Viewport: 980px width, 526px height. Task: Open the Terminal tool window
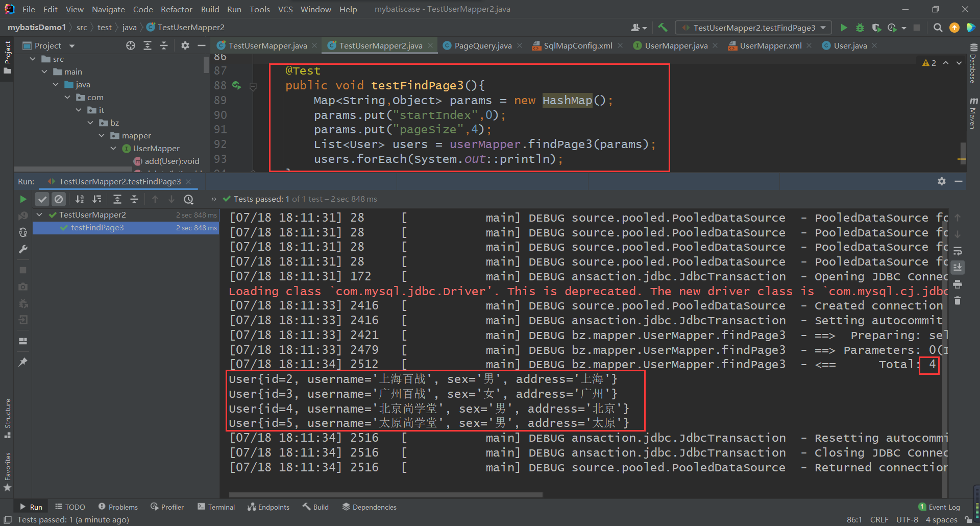[216, 507]
